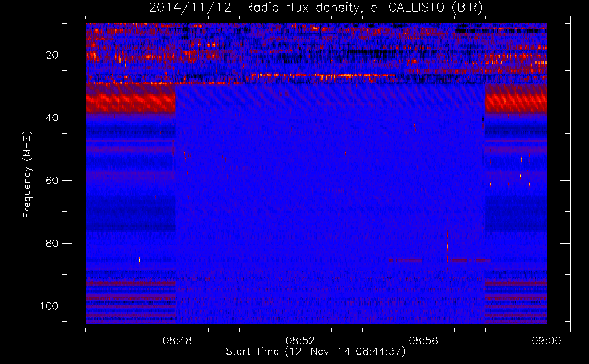The image size is (589, 364).
Task: Select the 100 MHz frequency tick label
Action: tap(49, 306)
